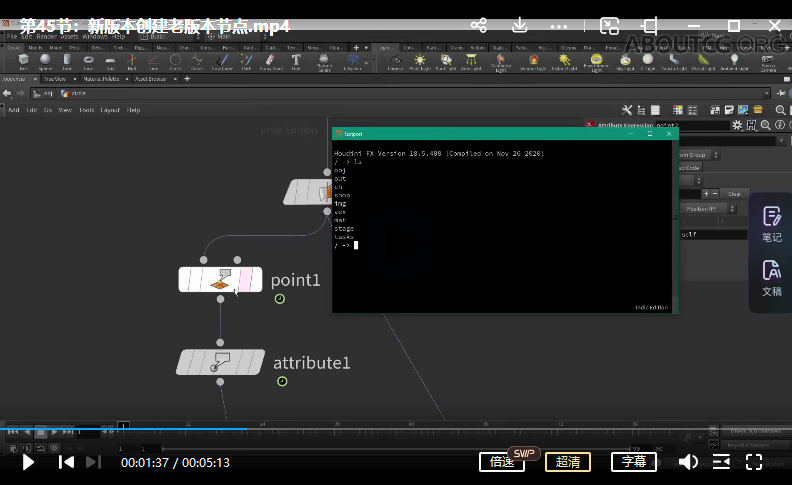Click the video play button

point(28,462)
